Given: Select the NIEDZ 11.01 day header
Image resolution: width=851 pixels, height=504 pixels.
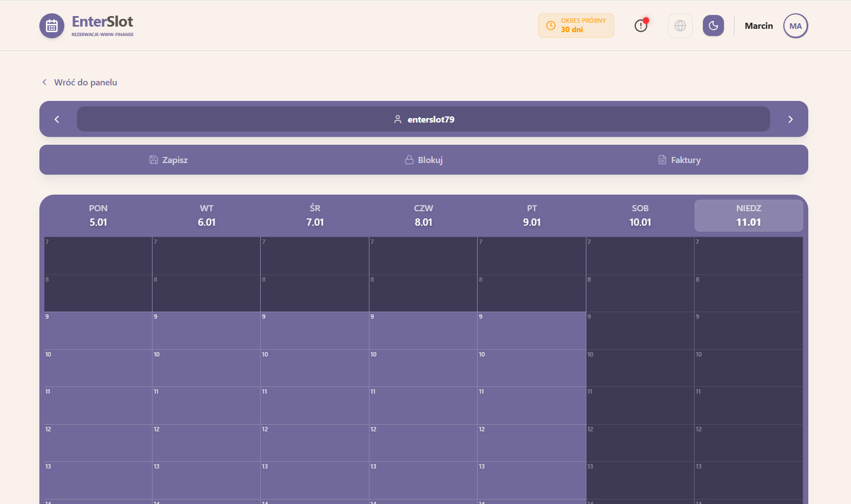Looking at the screenshot, I should tap(748, 216).
